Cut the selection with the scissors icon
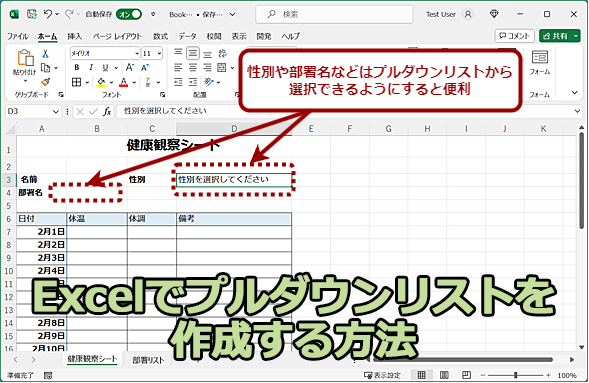Screen dimensions: 589x383 point(45,54)
